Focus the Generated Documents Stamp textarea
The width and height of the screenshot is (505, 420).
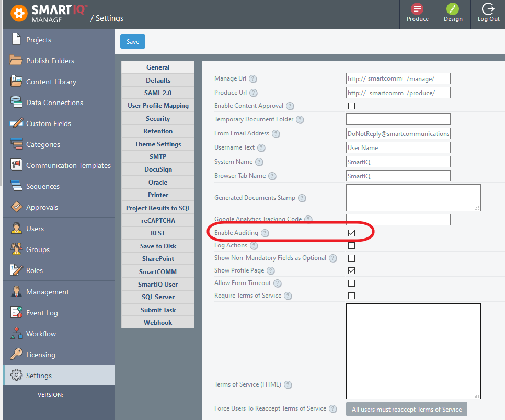(x=413, y=198)
